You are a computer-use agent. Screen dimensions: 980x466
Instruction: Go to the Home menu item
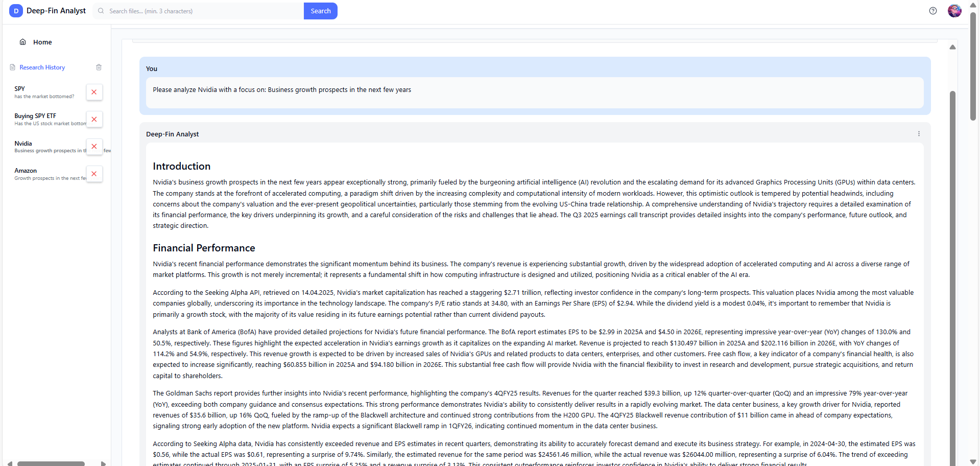(42, 42)
